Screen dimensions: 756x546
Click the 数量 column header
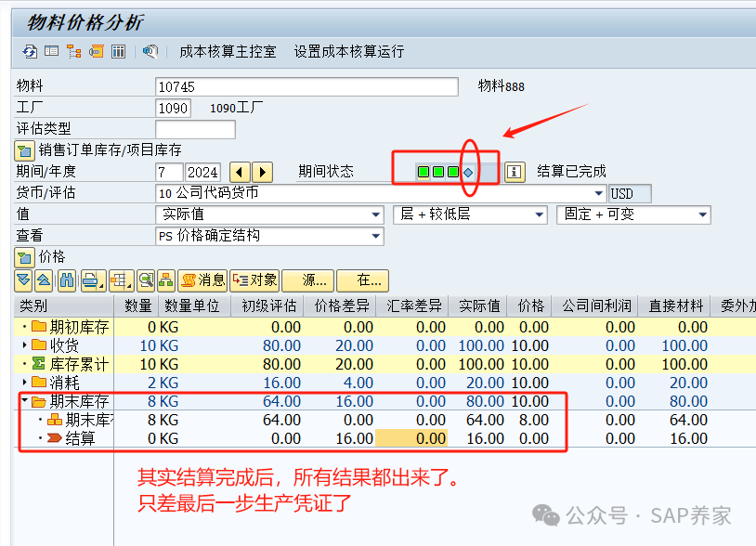tap(137, 306)
